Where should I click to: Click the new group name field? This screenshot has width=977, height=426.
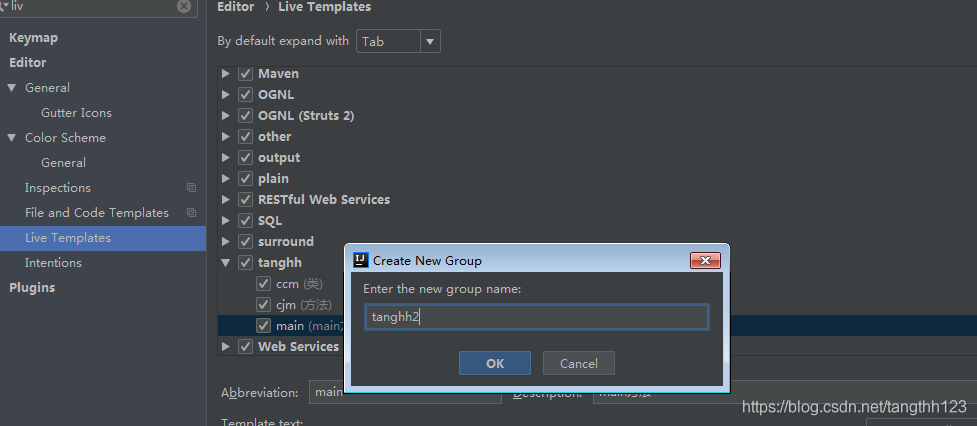pos(537,318)
